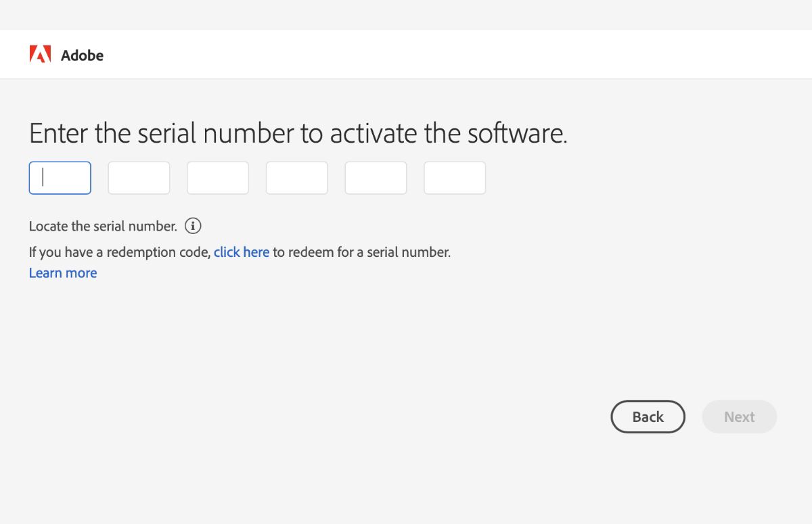Click the sixth and last serial number box

(x=455, y=178)
